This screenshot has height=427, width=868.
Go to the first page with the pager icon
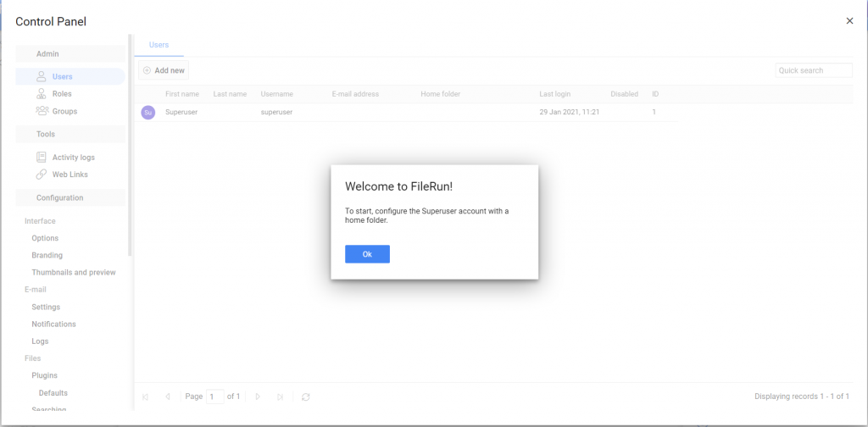point(145,396)
